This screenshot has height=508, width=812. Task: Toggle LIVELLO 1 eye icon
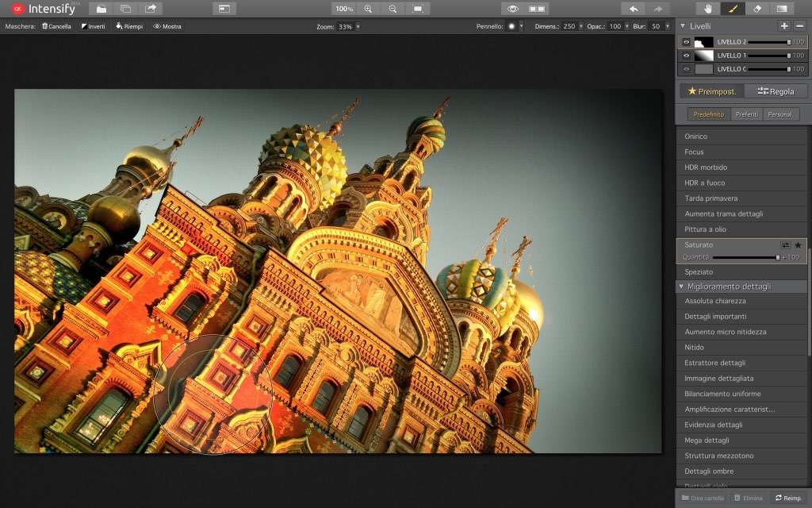click(x=687, y=56)
